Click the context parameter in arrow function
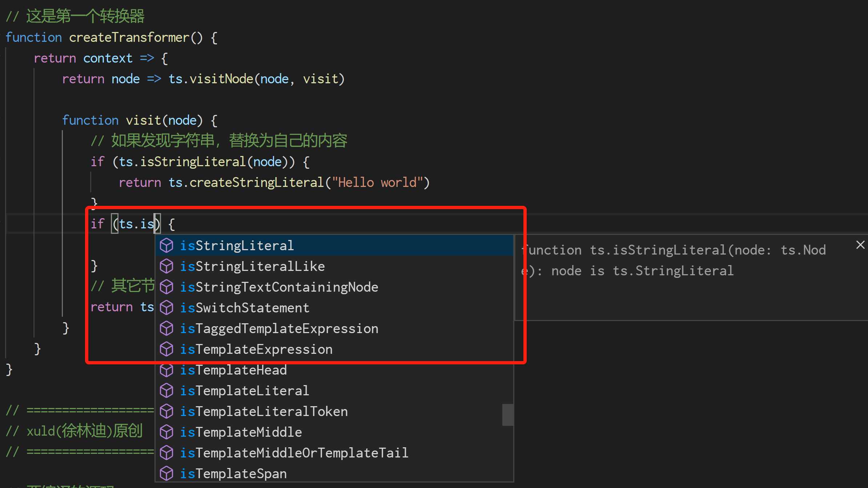This screenshot has height=488, width=868. point(108,58)
